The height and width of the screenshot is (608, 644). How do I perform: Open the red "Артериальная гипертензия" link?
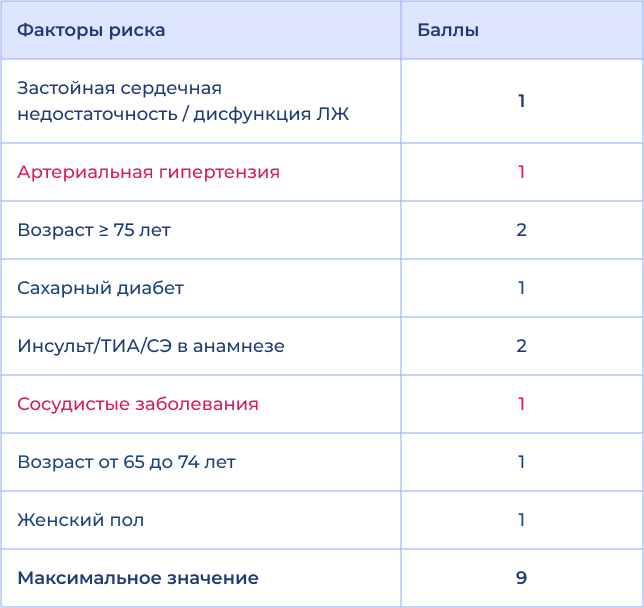[148, 172]
